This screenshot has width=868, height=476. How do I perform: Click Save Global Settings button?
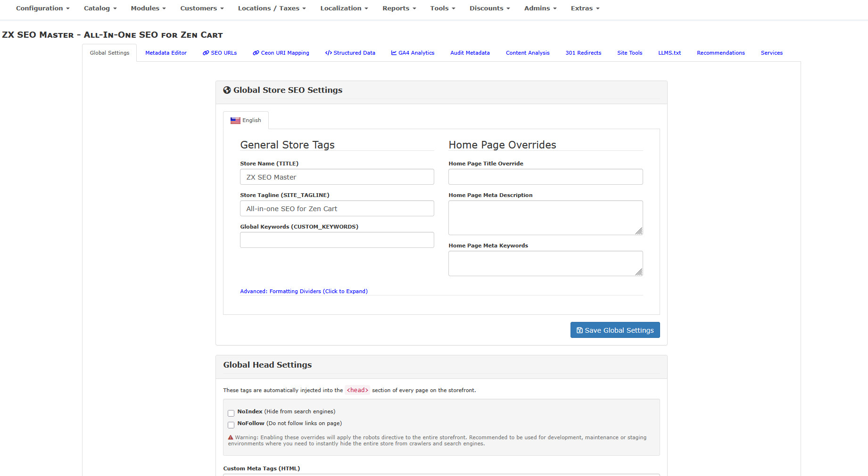click(x=615, y=330)
